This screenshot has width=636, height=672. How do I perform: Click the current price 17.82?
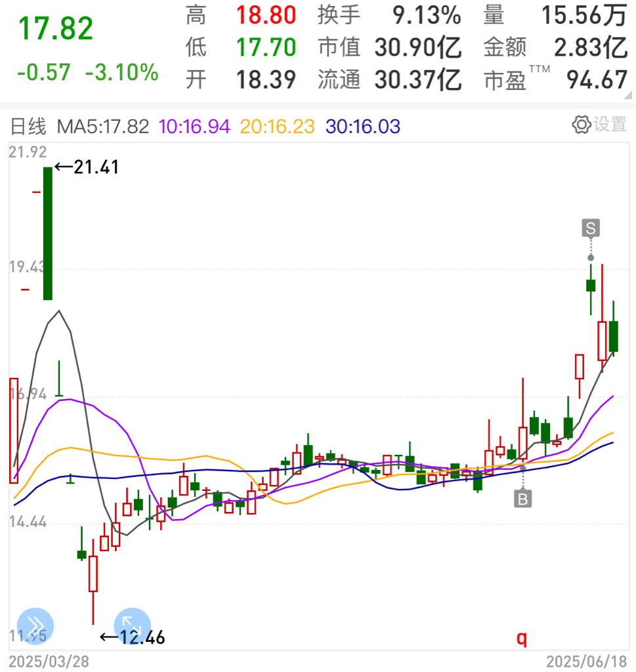pos(56,29)
